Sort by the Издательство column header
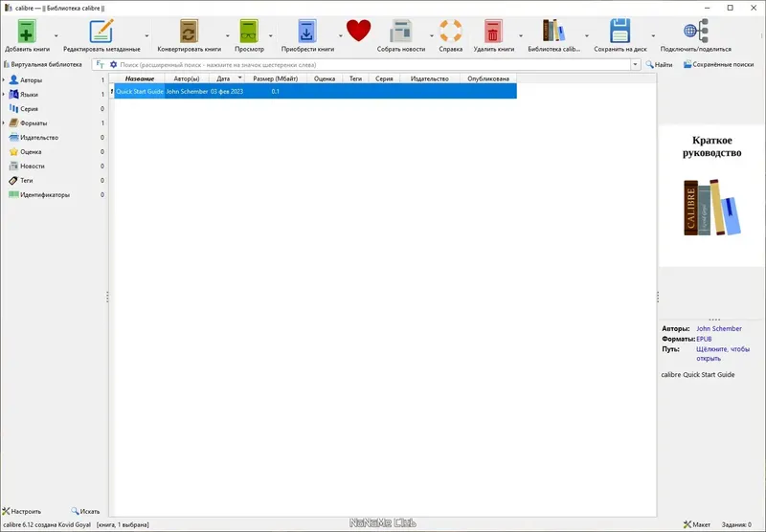Image resolution: width=766 pixels, height=532 pixels. coord(429,78)
